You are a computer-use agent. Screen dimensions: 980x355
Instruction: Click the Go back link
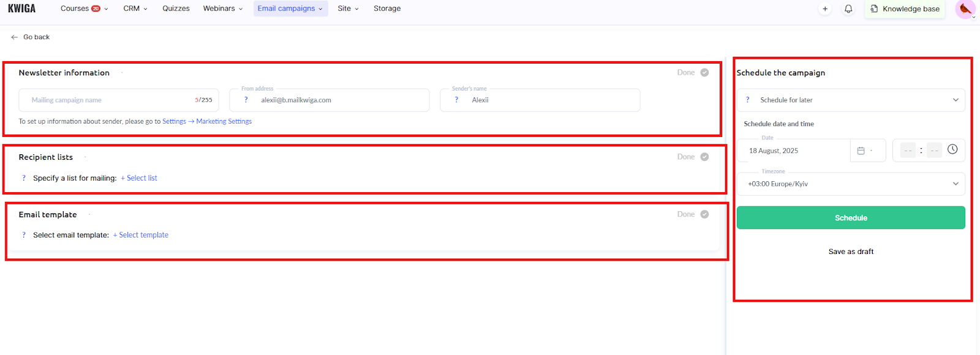click(x=36, y=37)
